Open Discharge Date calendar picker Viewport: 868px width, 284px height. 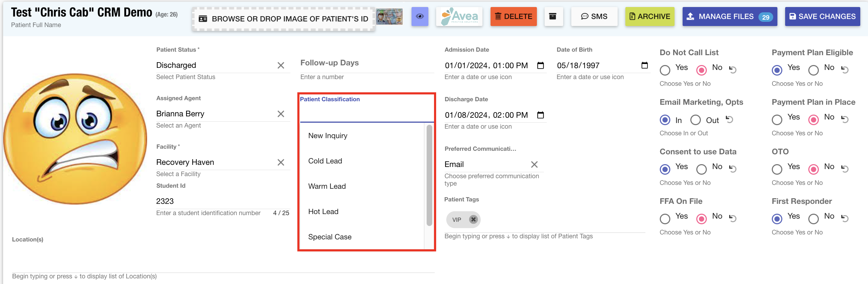pos(540,115)
